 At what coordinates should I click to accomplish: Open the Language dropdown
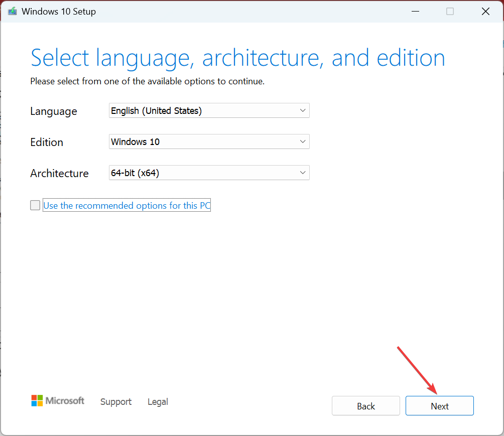(x=209, y=110)
